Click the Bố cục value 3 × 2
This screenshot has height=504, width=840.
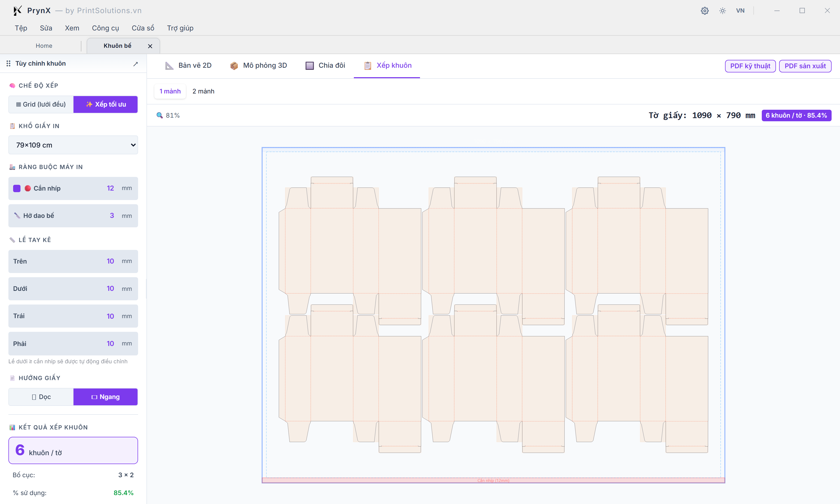click(x=126, y=475)
